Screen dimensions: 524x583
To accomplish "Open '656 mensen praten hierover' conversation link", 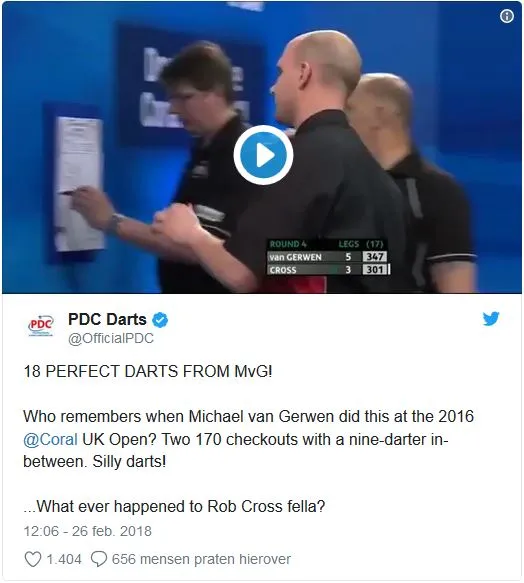I will click(201, 559).
